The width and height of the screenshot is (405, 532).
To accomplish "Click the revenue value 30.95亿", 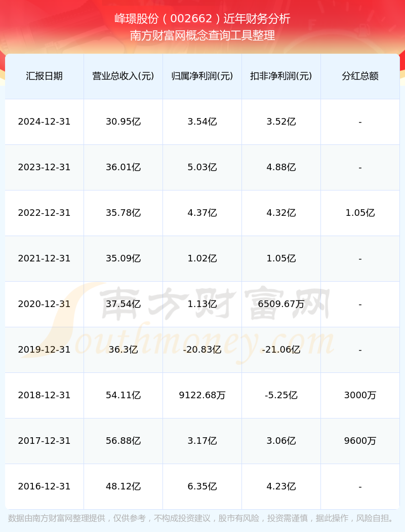I will pyautogui.click(x=124, y=122).
